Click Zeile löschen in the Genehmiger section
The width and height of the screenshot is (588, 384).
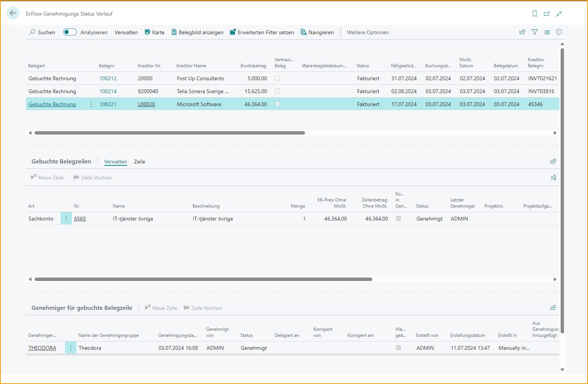click(203, 308)
